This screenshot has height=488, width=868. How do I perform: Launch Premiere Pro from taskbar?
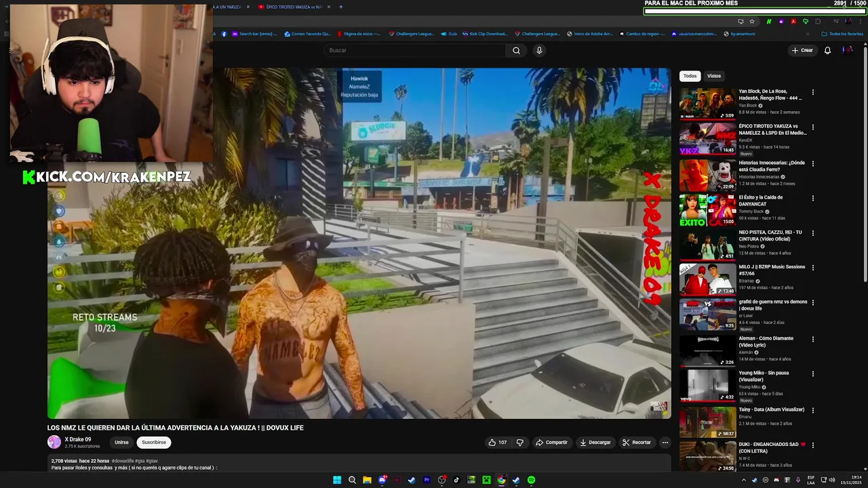coord(427,480)
